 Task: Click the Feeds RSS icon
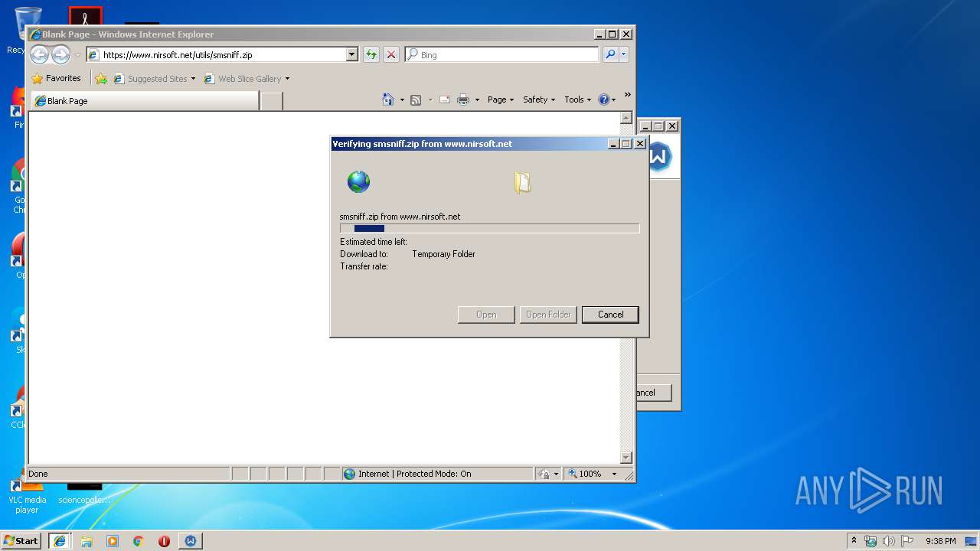[x=416, y=99]
